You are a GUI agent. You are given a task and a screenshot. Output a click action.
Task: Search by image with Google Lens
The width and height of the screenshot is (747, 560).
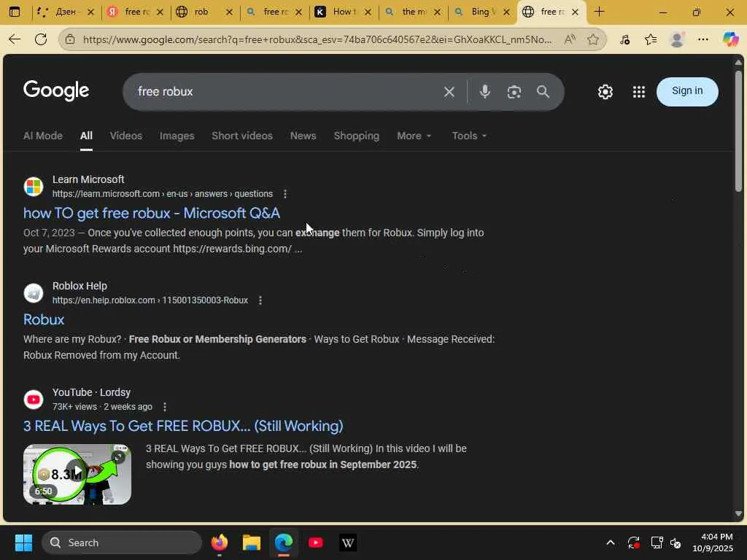tap(514, 92)
